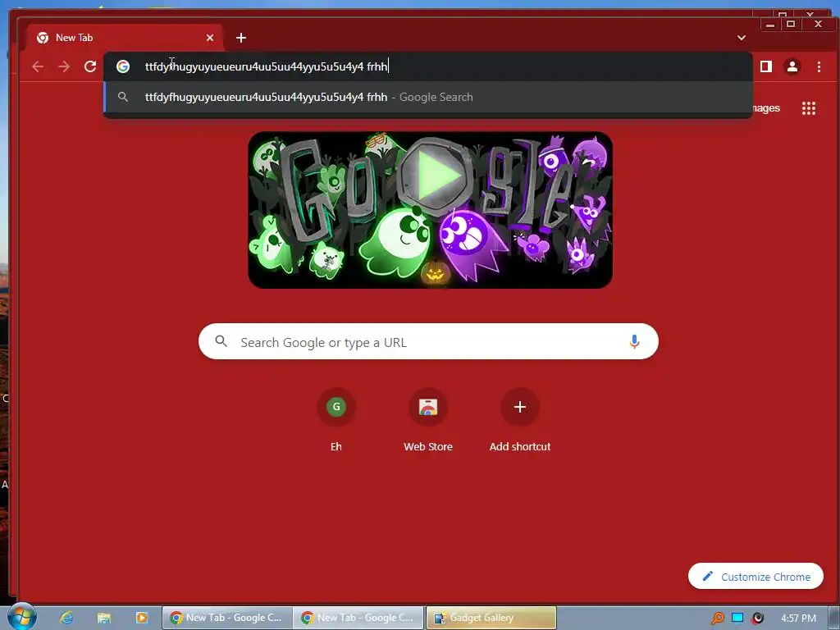Reload the page with the refresh icon
This screenshot has width=840, height=630.
click(90, 66)
